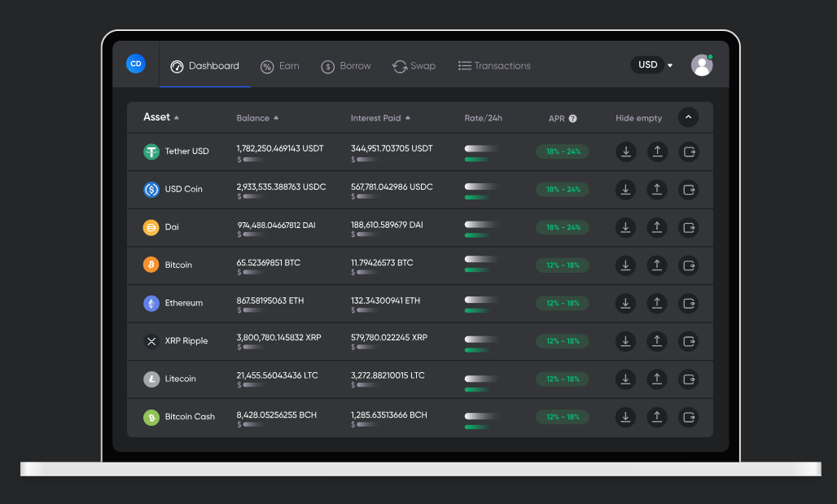Click the deposit icon for Tether USD

[625, 151]
